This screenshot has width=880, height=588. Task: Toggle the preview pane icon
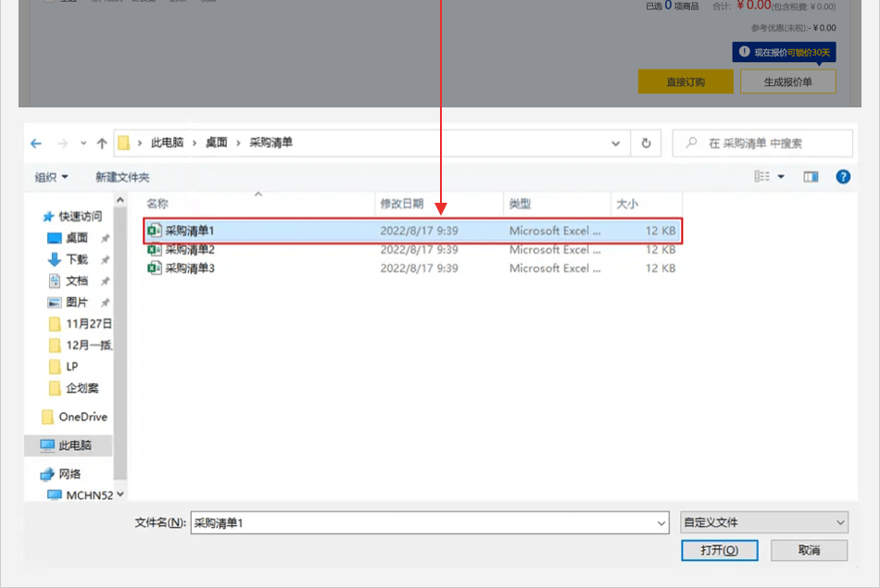point(811,177)
